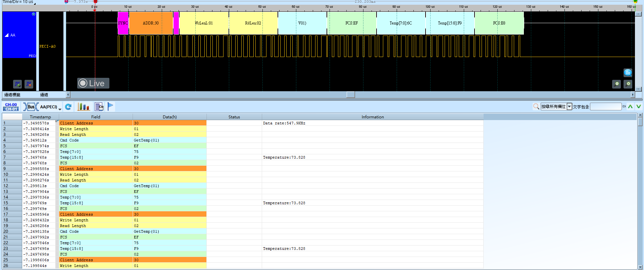The width and height of the screenshot is (644, 270).
Task: Open the blue chat bubble notes icon
Action: 628,72
